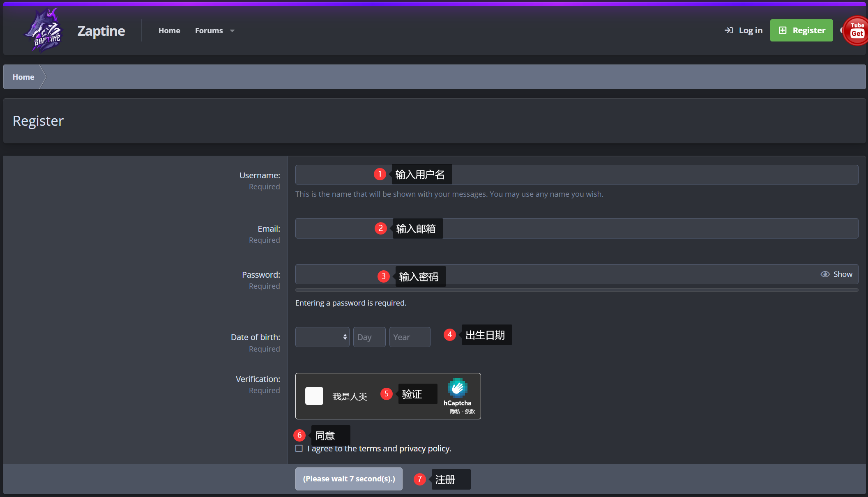
Task: Click the Home breadcrumb link
Action: [23, 77]
